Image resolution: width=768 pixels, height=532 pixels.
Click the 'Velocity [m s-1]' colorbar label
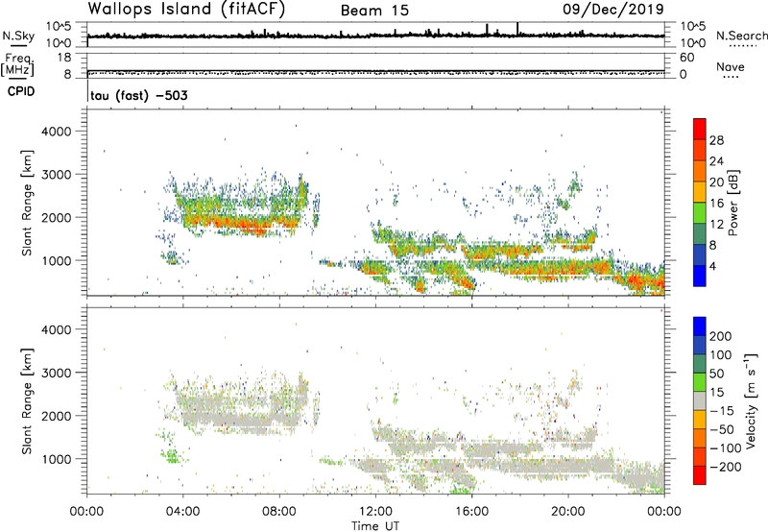click(x=751, y=400)
